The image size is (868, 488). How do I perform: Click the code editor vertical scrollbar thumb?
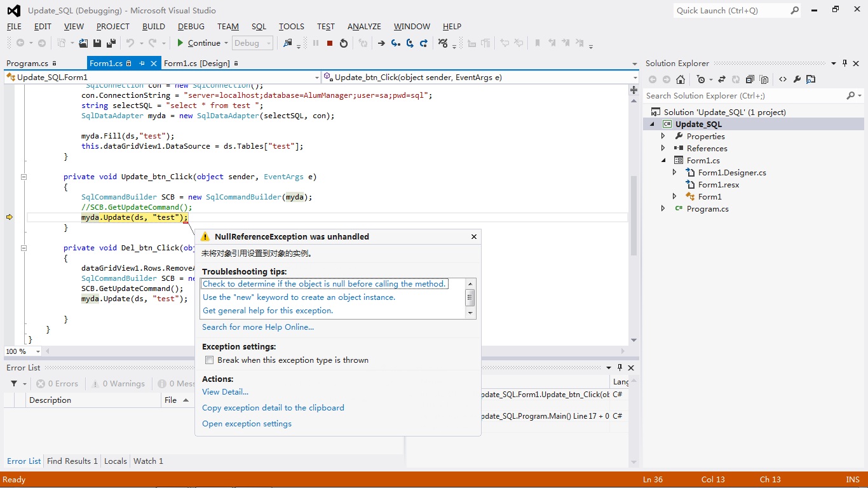click(x=634, y=216)
